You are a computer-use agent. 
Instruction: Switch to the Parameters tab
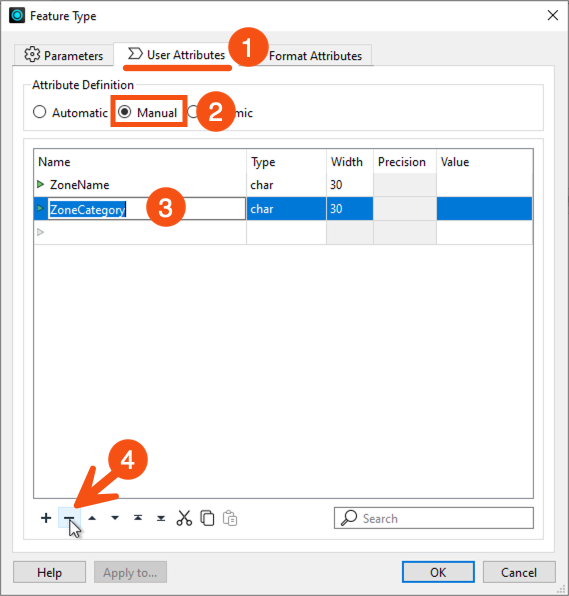63,55
